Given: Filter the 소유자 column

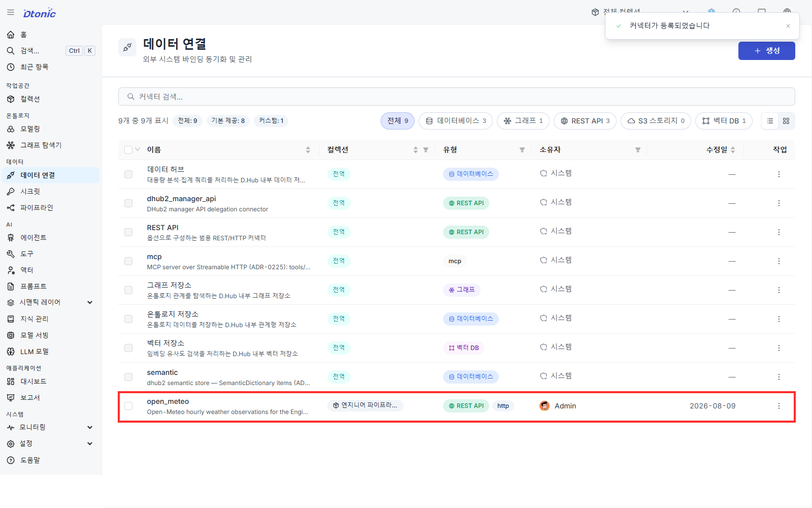Looking at the screenshot, I should [x=638, y=150].
